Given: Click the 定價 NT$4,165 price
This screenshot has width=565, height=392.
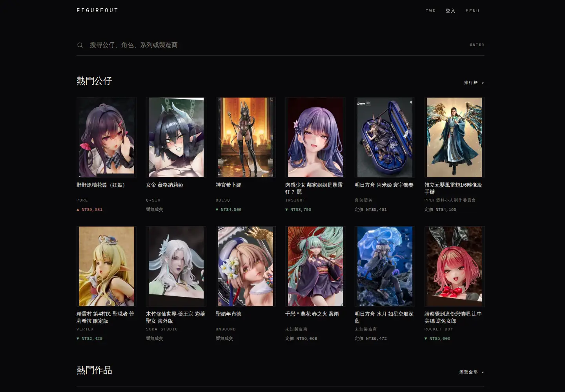Looking at the screenshot, I should point(440,210).
